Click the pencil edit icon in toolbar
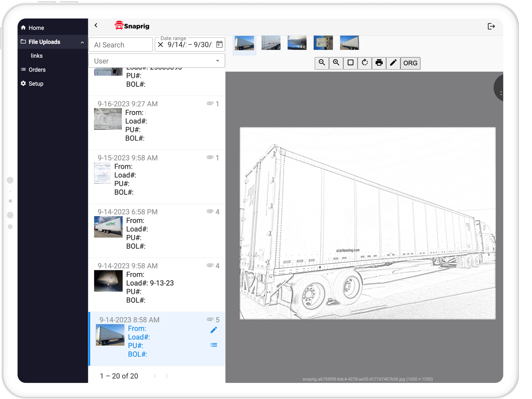This screenshot has width=532, height=399. coord(393,63)
